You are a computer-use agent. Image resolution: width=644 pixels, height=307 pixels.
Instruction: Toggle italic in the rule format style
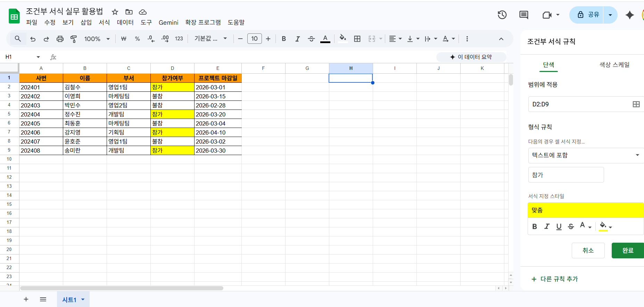547,227
